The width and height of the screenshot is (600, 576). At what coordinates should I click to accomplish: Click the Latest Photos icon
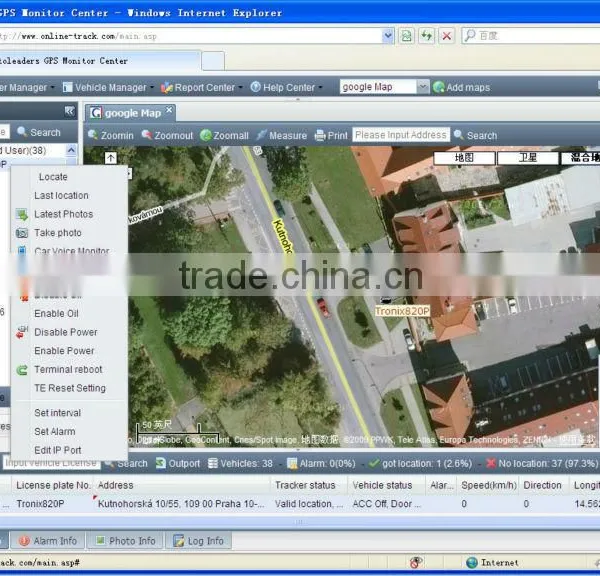(x=22, y=214)
